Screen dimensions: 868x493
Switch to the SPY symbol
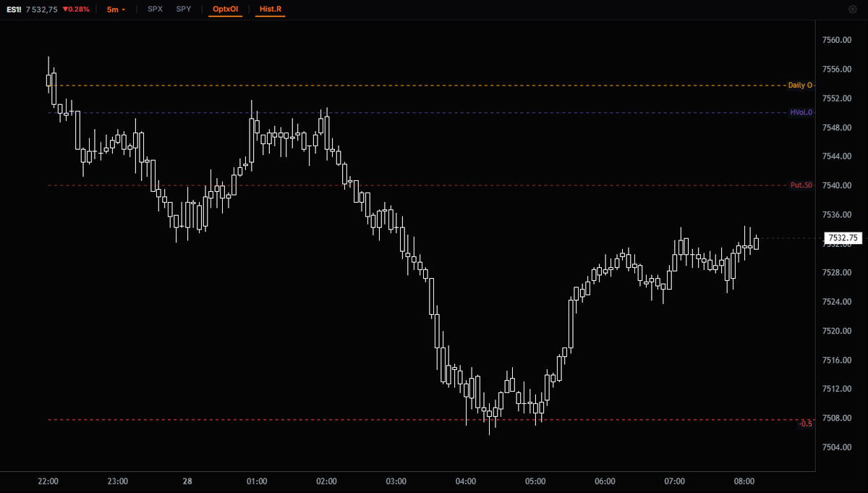tap(184, 9)
